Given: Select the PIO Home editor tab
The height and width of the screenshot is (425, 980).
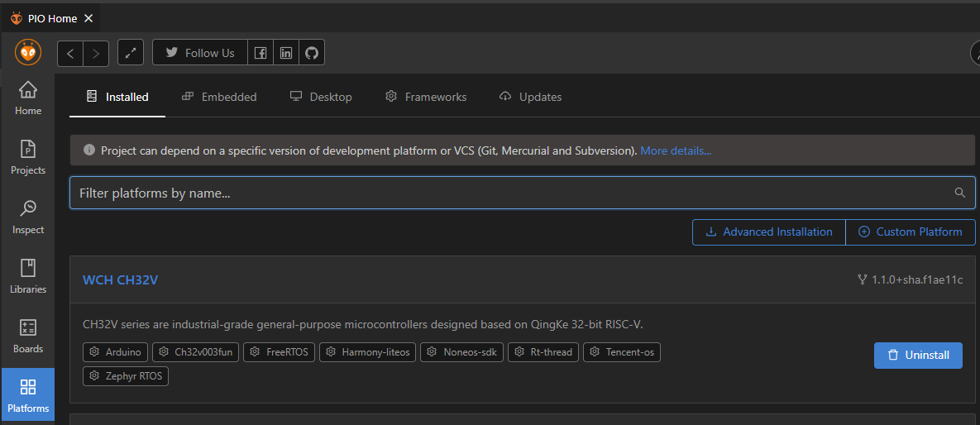Looking at the screenshot, I should pos(50,19).
